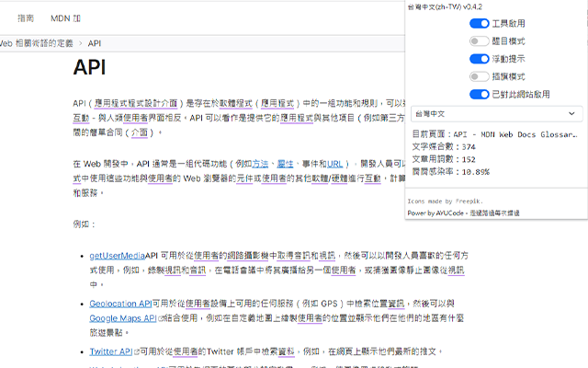Click the underlined term 應用程式程式設計介面
This screenshot has width=588, height=368.
(x=136, y=103)
